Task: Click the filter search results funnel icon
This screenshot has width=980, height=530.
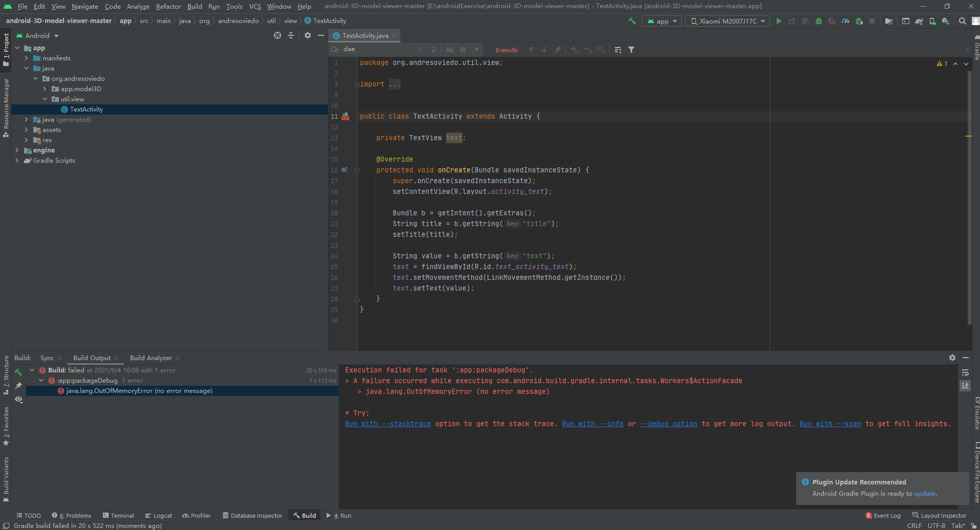Action: pyautogui.click(x=631, y=50)
